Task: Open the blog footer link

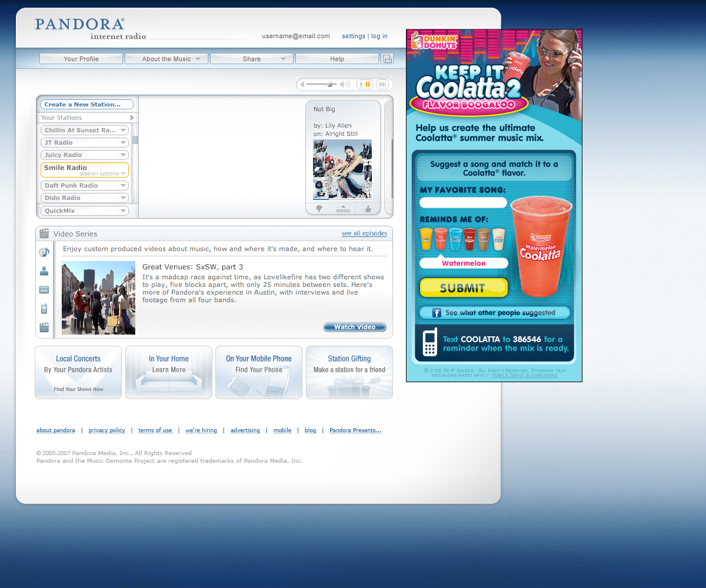Action: (311, 430)
